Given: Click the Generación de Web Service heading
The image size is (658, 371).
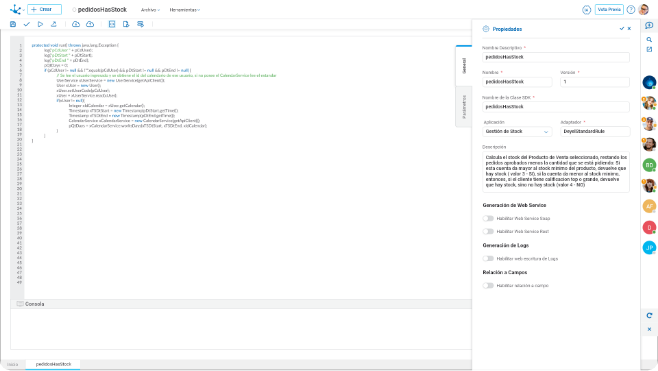Looking at the screenshot, I should [x=514, y=205].
